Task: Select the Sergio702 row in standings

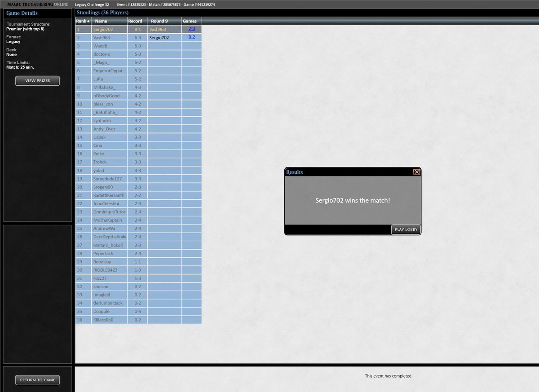Action: pos(138,29)
